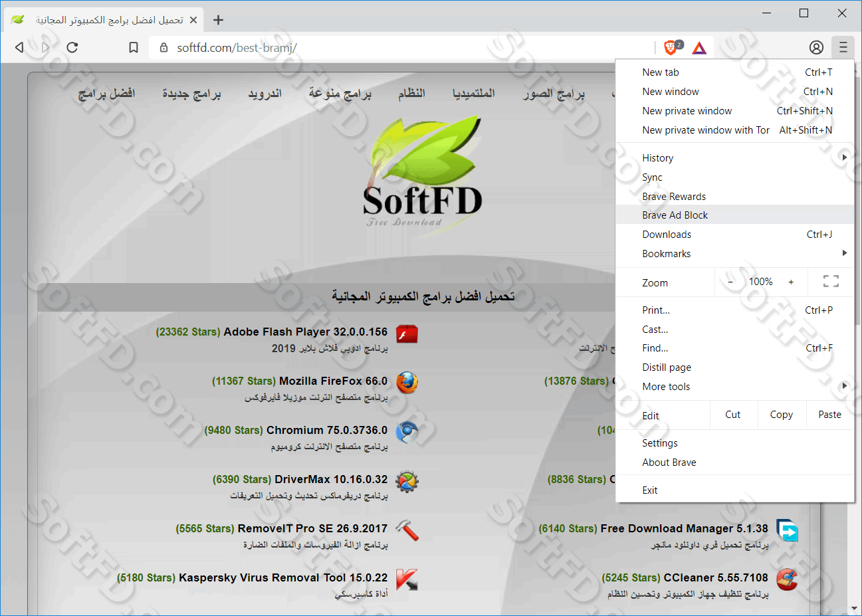Click the CCleaner icon
This screenshot has height=616, width=862.
point(788,579)
